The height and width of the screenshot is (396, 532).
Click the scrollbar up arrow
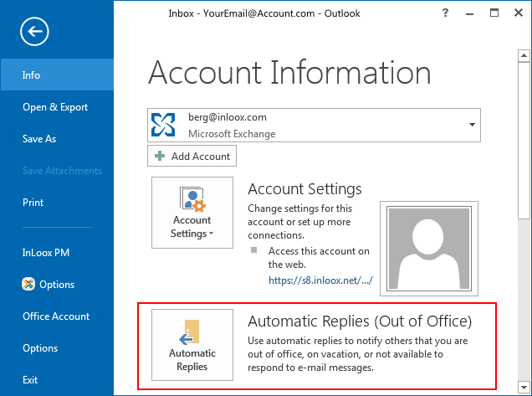(524, 55)
